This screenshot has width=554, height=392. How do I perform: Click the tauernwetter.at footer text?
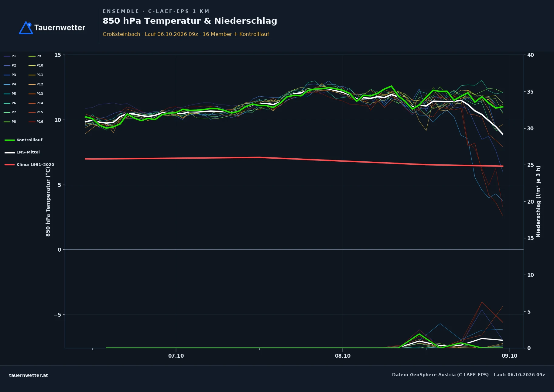click(29, 375)
